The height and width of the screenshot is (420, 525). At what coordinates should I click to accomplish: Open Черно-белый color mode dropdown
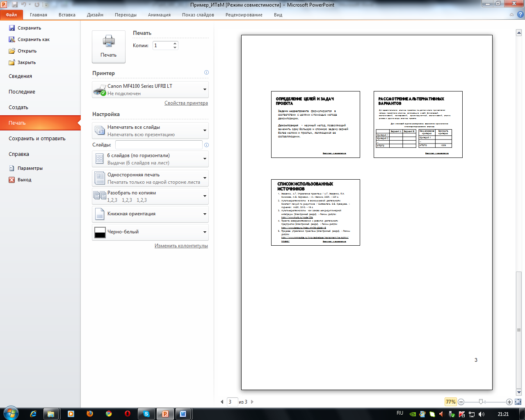pos(150,232)
